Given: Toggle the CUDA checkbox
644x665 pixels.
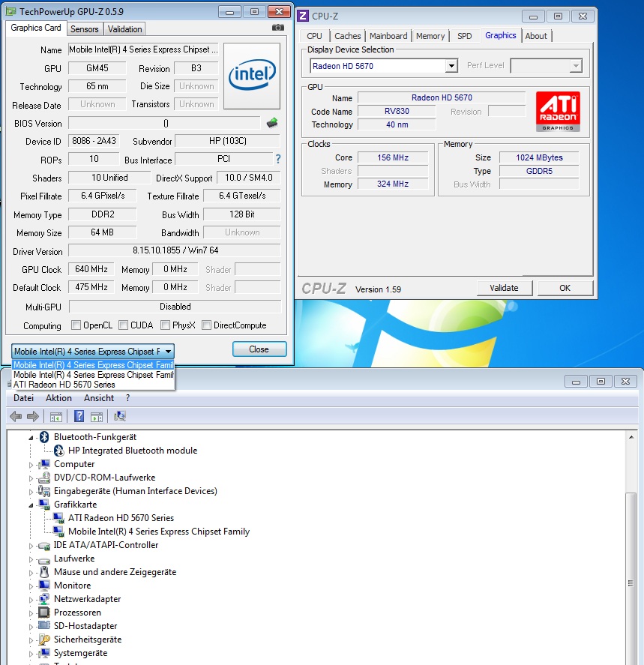Looking at the screenshot, I should 124,325.
